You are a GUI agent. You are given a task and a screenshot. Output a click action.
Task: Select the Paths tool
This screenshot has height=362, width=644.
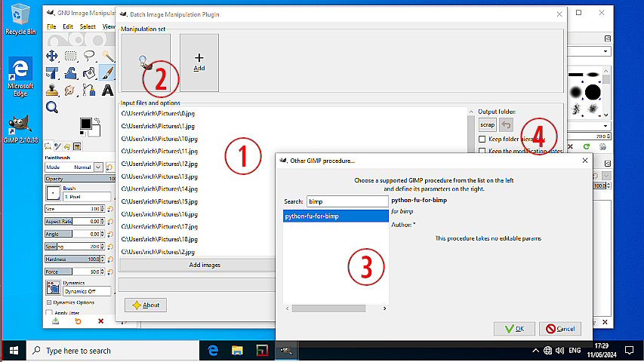point(89,90)
